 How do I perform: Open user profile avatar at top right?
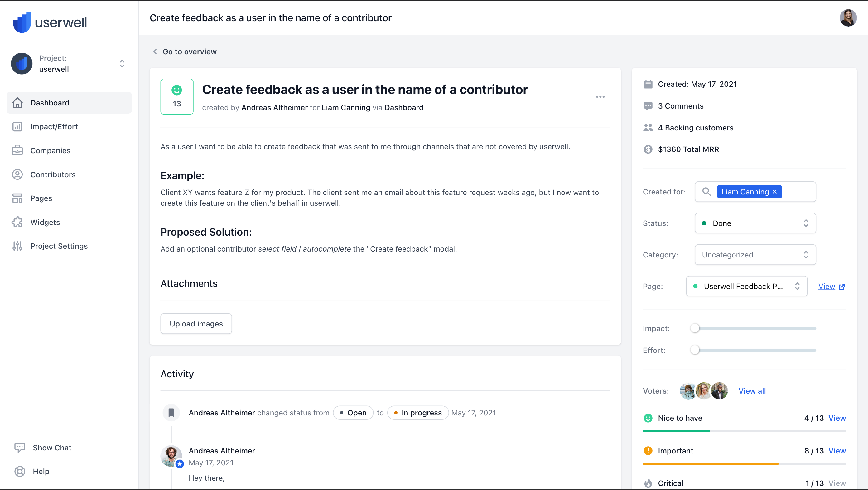pyautogui.click(x=848, y=18)
